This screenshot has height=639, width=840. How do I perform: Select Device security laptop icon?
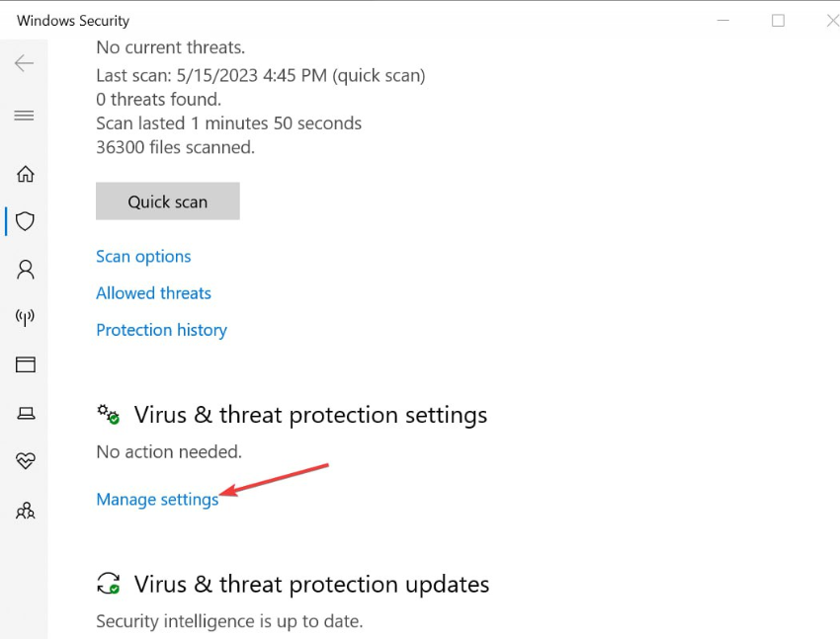coord(25,414)
